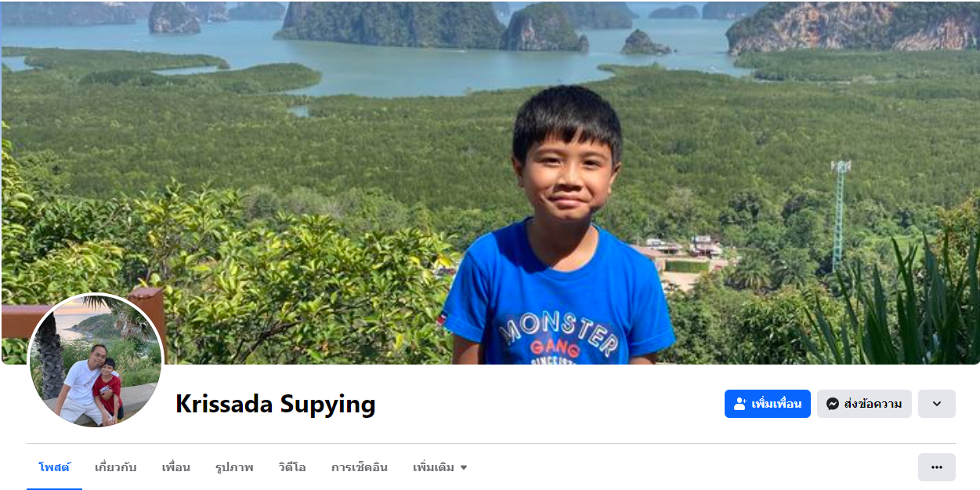Go to the วิดีโอ tab
The height and width of the screenshot is (490, 980).
tap(292, 467)
